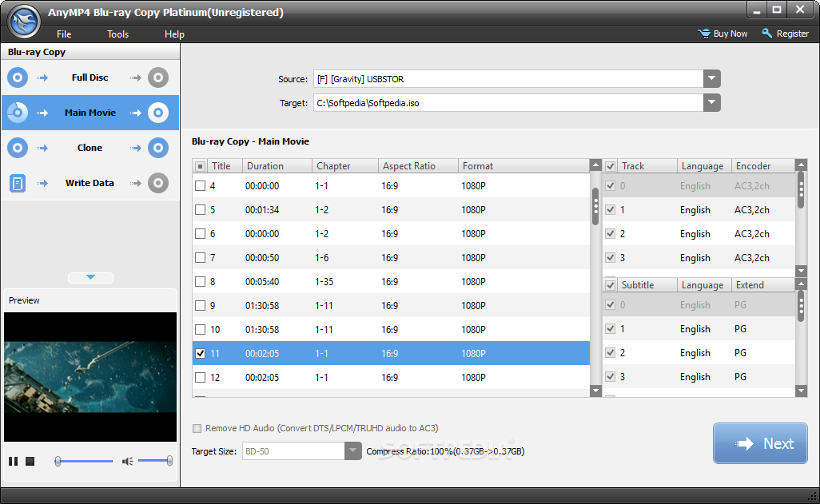Click title list scroll down arrow
This screenshot has width=820, height=504.
595,391
